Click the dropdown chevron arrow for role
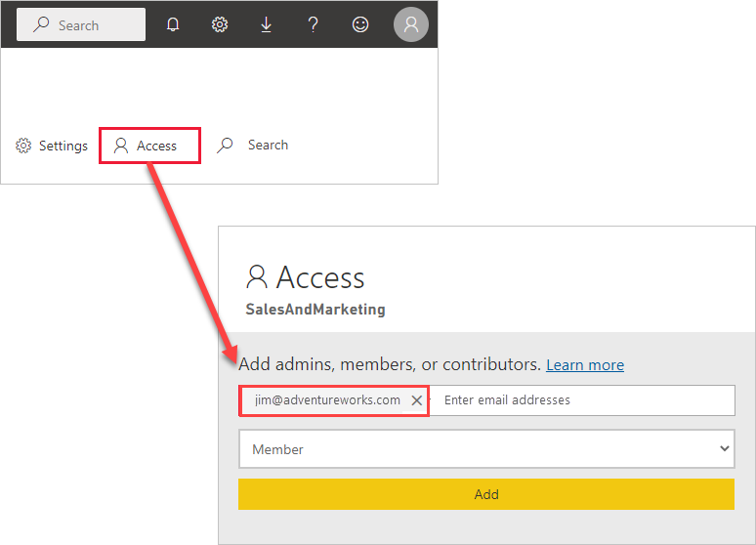The height and width of the screenshot is (545, 756). pos(724,449)
